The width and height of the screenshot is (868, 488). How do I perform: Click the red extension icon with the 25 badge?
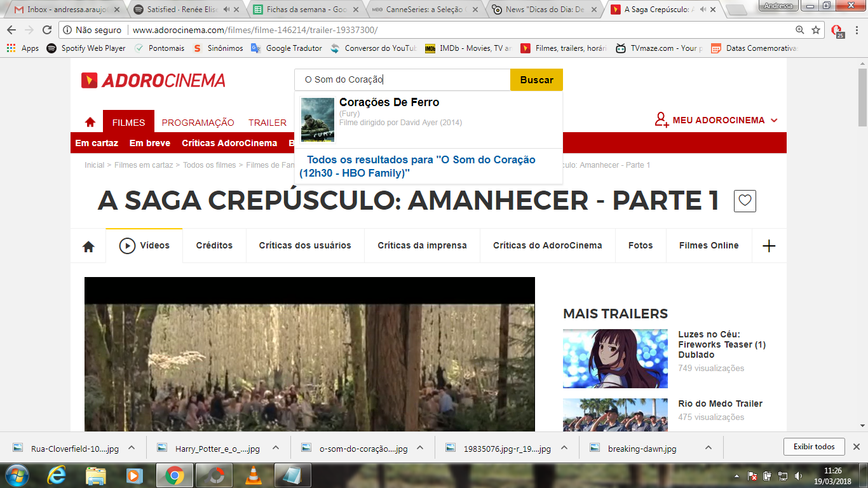coord(837,30)
